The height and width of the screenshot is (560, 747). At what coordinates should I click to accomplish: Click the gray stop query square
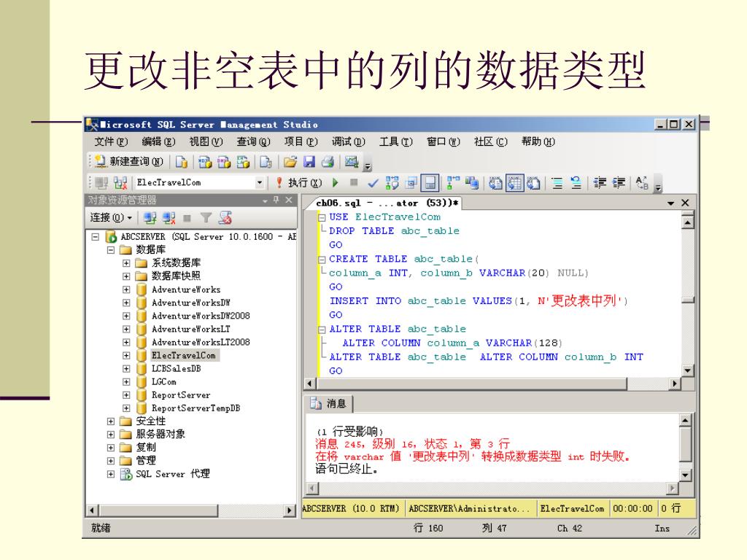[x=354, y=182]
